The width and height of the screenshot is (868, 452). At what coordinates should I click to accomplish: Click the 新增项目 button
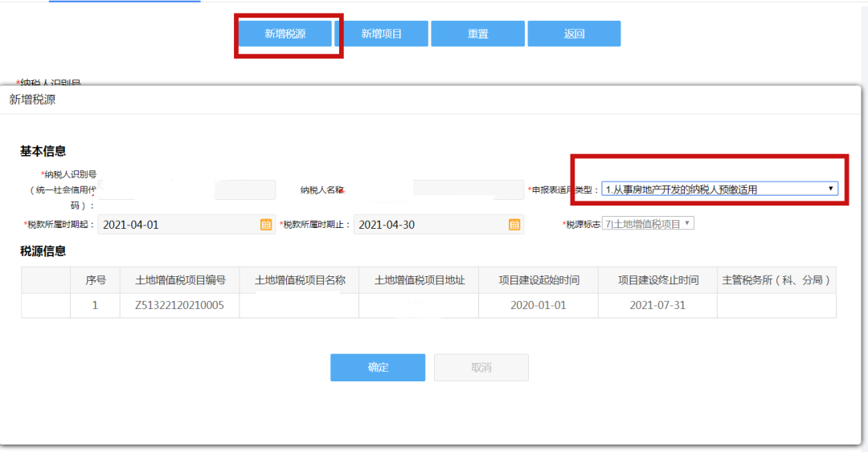coord(382,34)
